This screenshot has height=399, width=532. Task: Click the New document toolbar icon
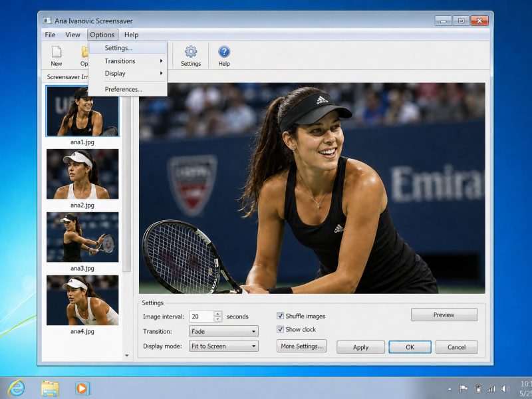click(57, 52)
